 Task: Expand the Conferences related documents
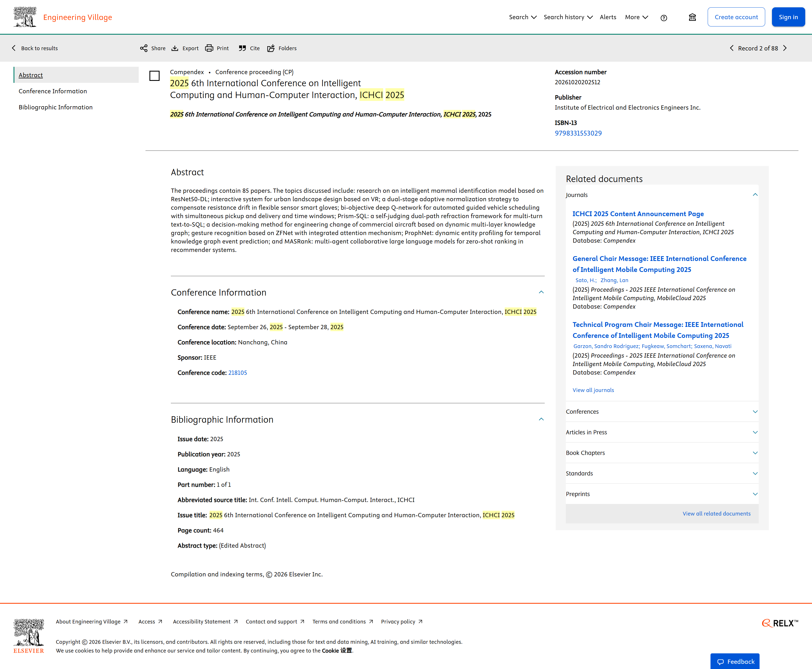click(755, 412)
